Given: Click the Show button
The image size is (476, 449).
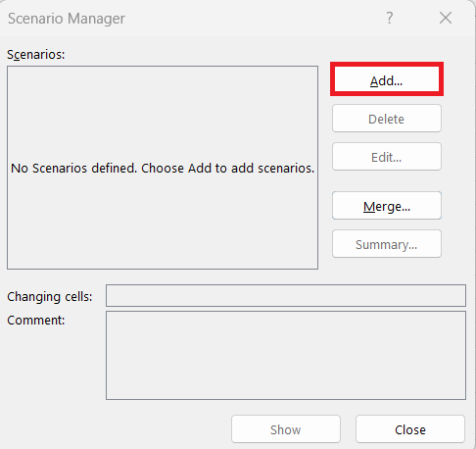Looking at the screenshot, I should click(286, 429).
